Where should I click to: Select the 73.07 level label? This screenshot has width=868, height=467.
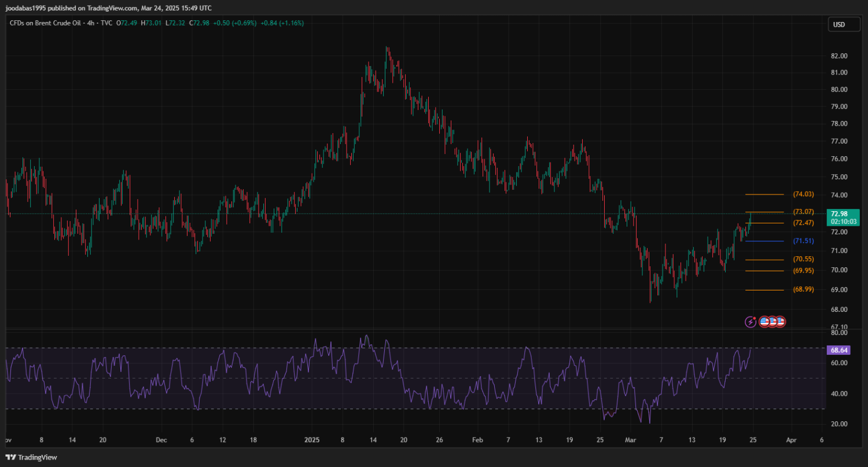(x=803, y=212)
